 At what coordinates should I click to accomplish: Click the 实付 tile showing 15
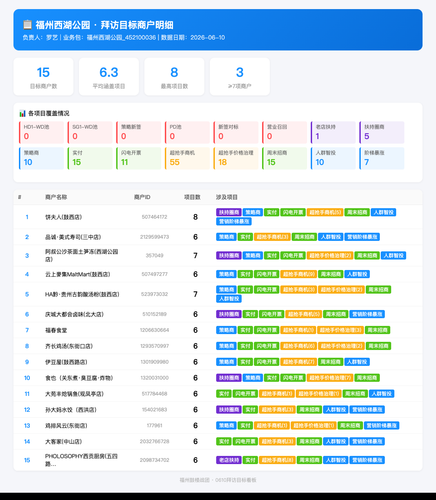click(90, 158)
